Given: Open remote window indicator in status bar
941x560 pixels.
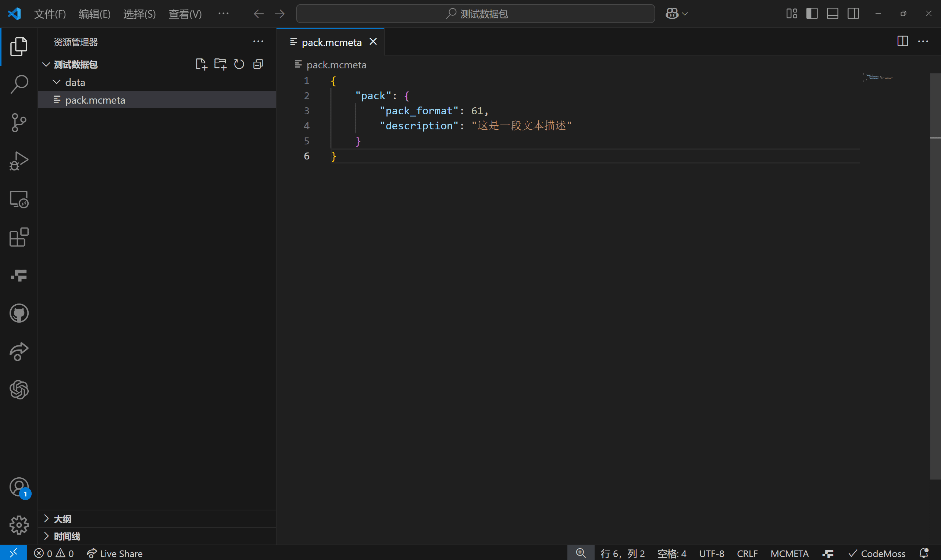Looking at the screenshot, I should click(13, 553).
